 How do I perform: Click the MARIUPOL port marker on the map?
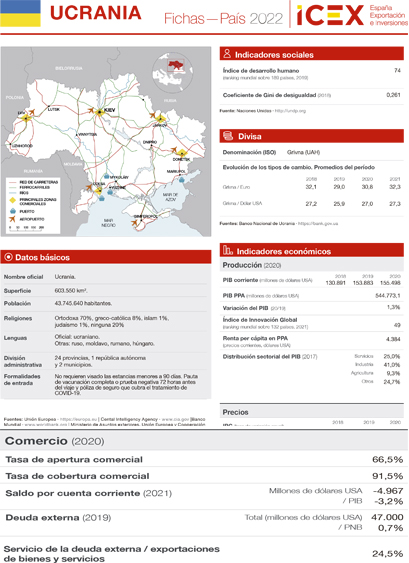pos(182,179)
